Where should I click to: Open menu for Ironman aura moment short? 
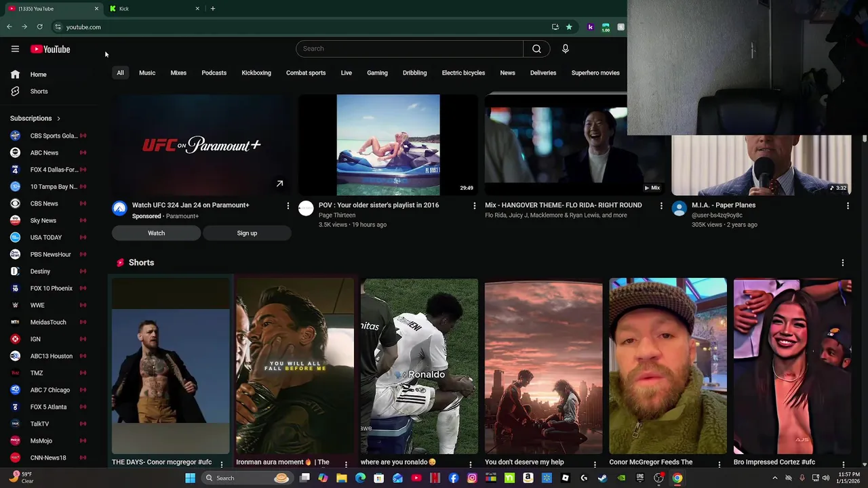tap(346, 464)
